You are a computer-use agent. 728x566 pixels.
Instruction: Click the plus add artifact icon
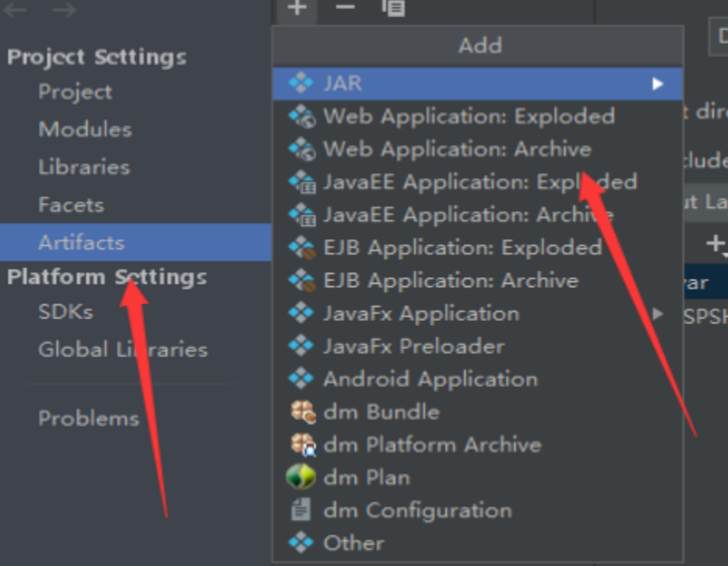[x=297, y=7]
